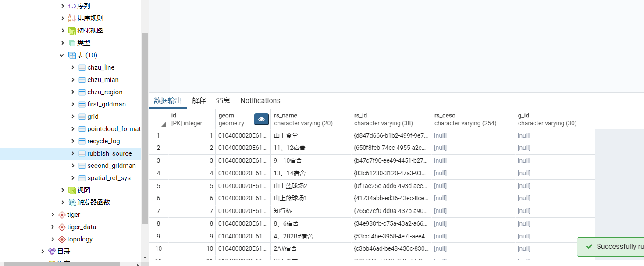This screenshot has height=266, width=644.
Task: Click the cell 知行桥
Action: (311, 211)
